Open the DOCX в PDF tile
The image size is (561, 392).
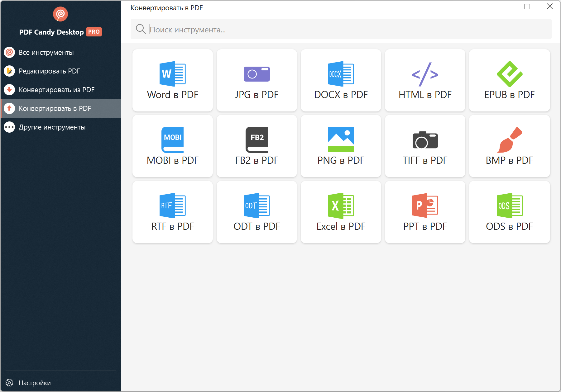(341, 80)
